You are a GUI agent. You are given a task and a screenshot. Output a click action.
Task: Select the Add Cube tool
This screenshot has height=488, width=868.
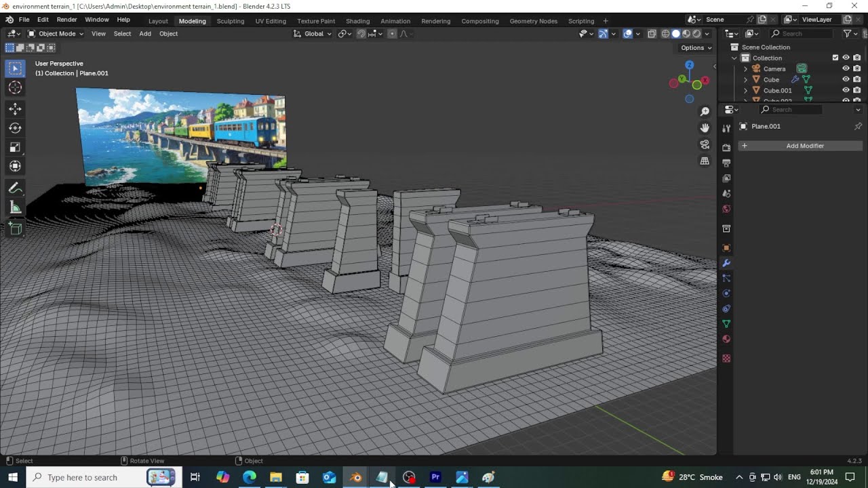pyautogui.click(x=15, y=229)
